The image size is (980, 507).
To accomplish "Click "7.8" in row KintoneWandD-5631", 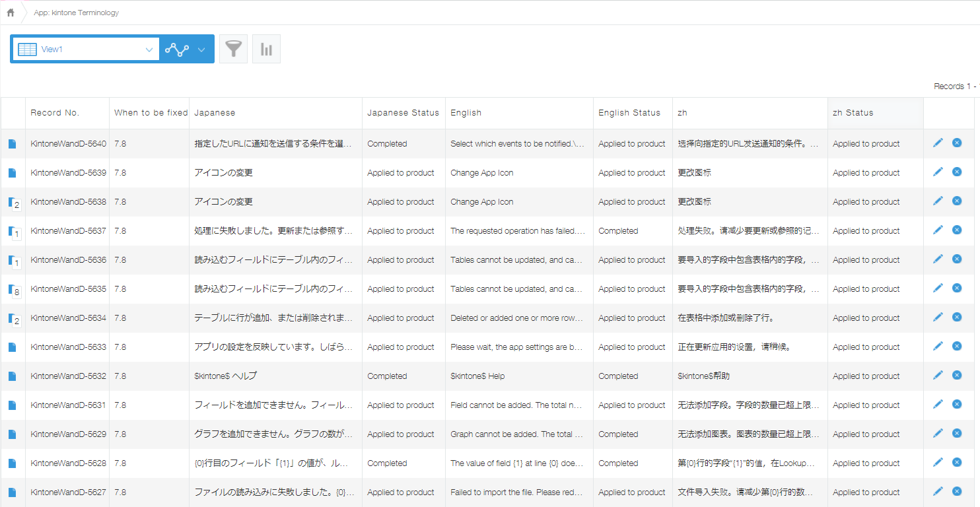I will point(120,405).
